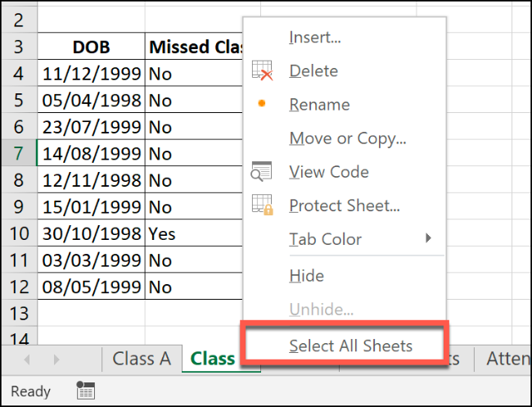Screen dimensions: 532x407
Task: Select row 12 header
Action: (x=18, y=287)
